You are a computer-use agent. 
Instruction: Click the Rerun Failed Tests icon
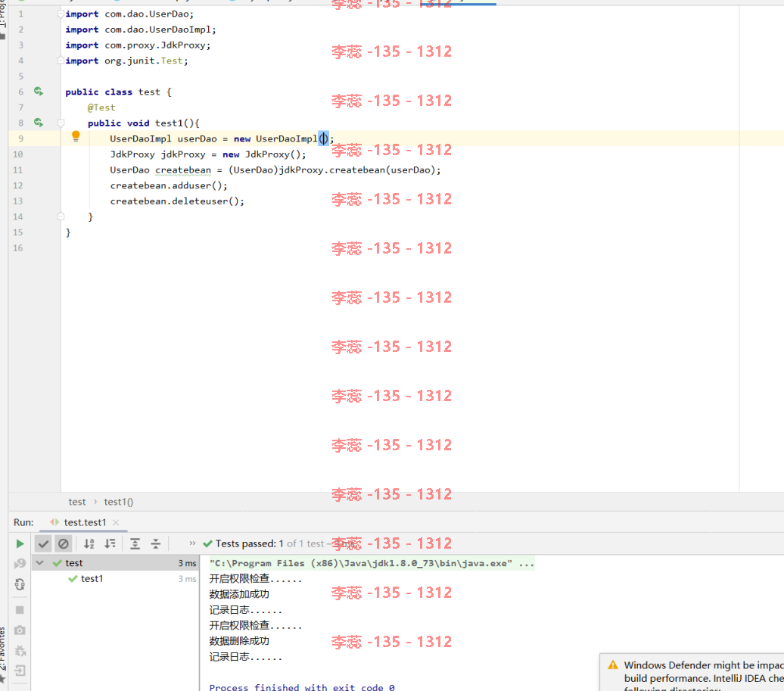click(x=20, y=564)
